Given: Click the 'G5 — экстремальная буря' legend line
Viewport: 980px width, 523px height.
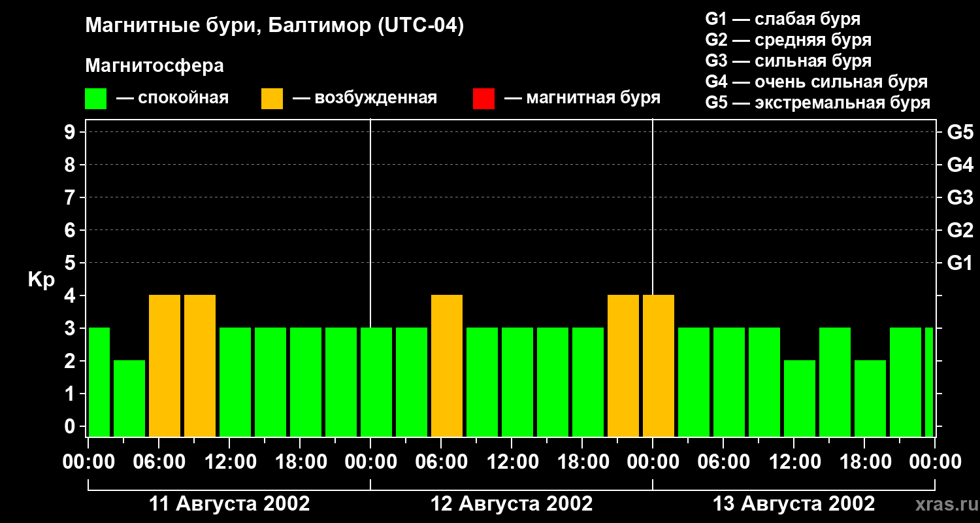Looking at the screenshot, I should coord(817,103).
